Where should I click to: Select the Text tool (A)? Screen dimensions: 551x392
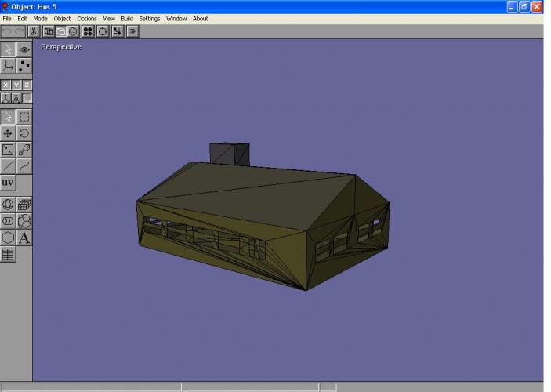[x=24, y=238]
